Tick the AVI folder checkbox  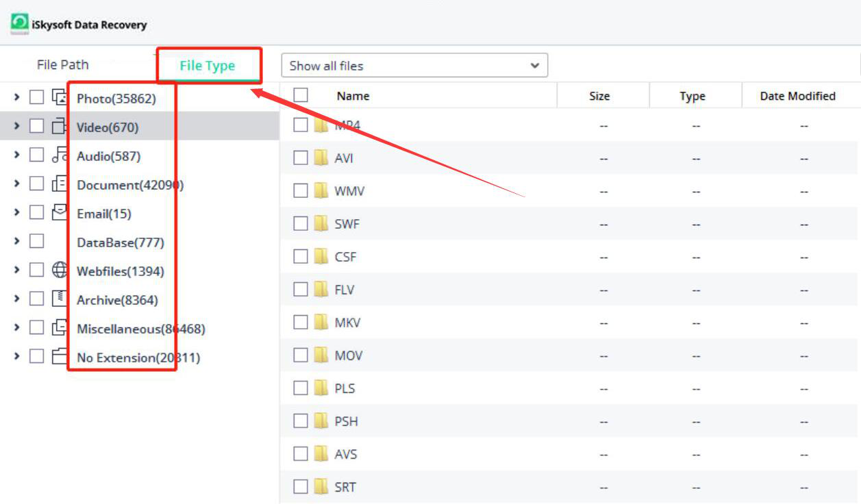301,158
